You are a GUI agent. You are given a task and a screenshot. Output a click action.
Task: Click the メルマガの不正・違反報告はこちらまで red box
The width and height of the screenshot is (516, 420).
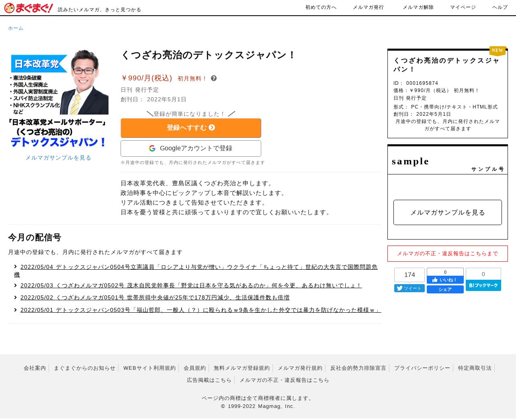448,254
